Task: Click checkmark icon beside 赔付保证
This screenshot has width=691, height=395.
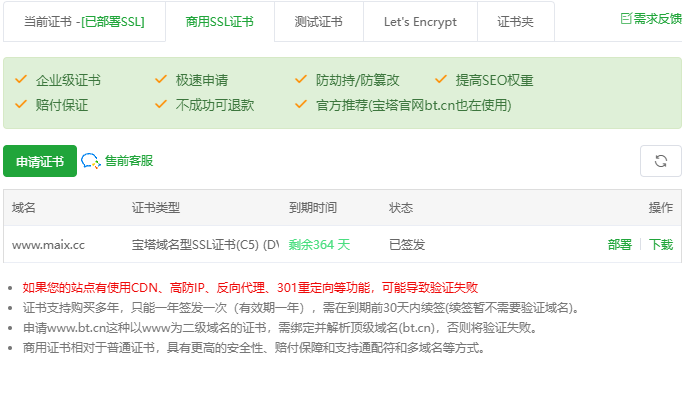Action: point(21,104)
